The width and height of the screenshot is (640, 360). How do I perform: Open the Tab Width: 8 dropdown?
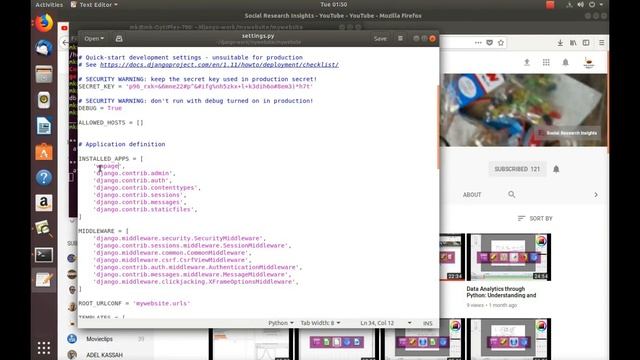point(320,323)
